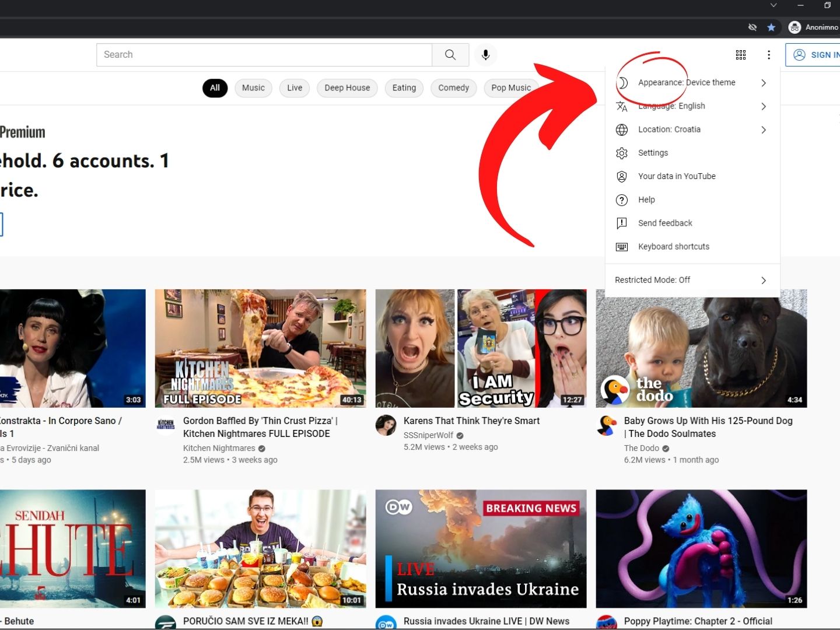This screenshot has width=840, height=630.
Task: Expand Restricted Mode: Off submenu arrow
Action: tap(764, 281)
